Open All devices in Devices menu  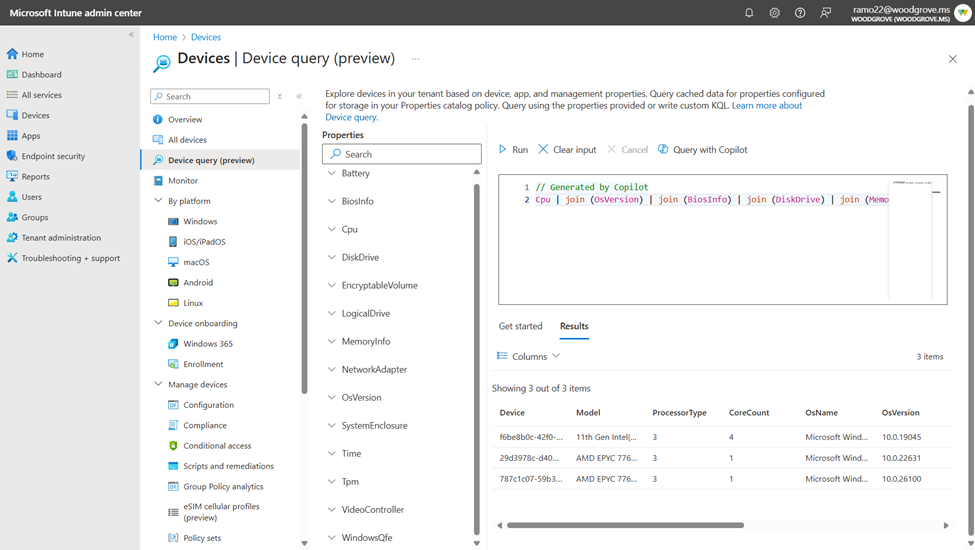pos(187,140)
